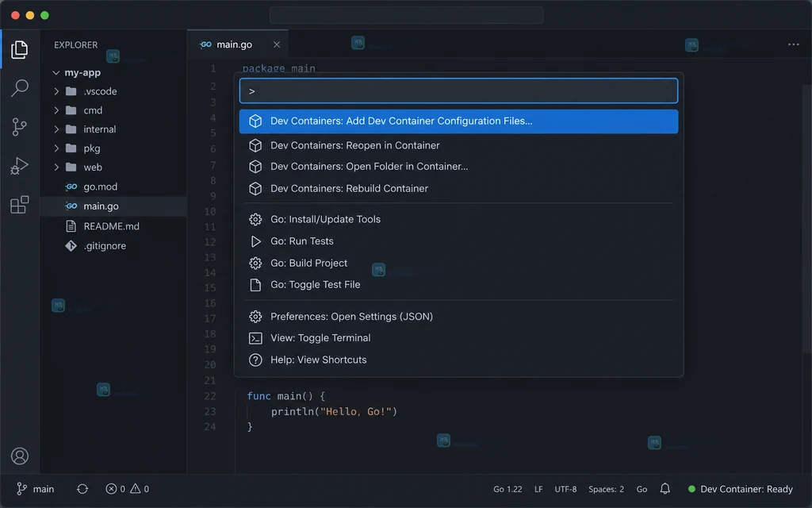Open the Source Control view icon
This screenshot has height=508, width=812.
19,126
